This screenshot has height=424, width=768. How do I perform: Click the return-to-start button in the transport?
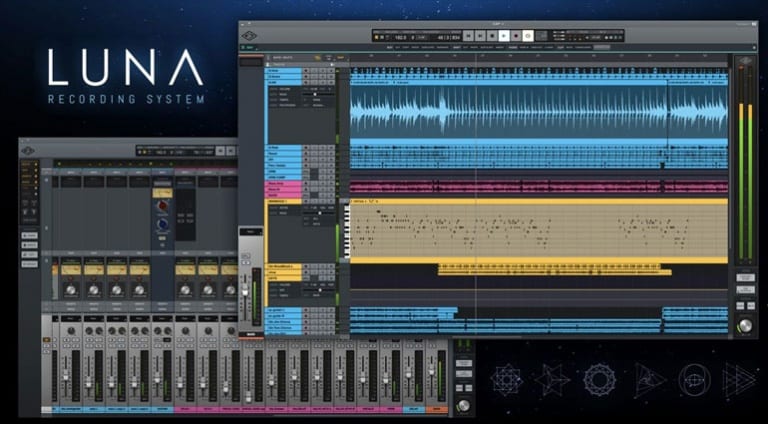tap(469, 35)
